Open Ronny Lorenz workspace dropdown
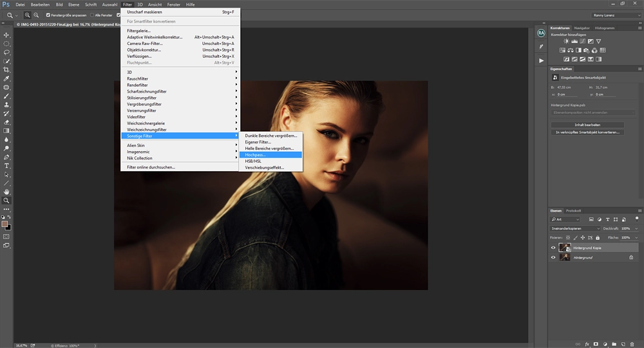The height and width of the screenshot is (348, 644). coord(616,15)
